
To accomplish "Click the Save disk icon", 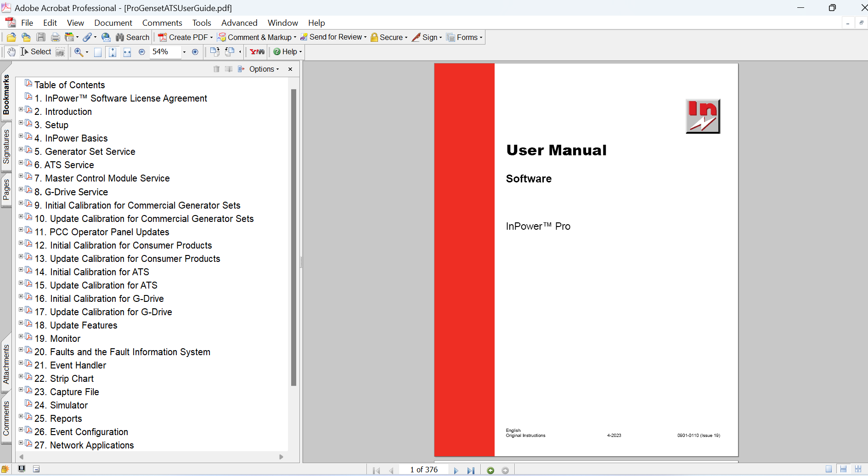I will coord(41,37).
